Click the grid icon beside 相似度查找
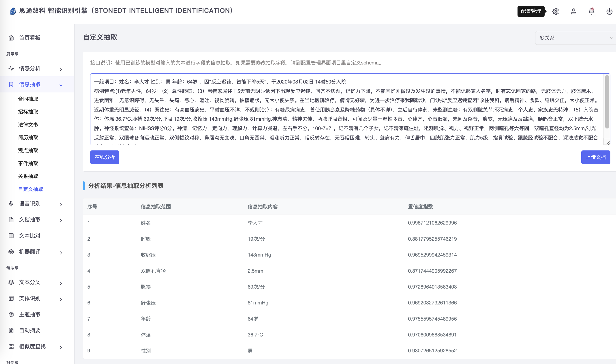 click(11, 346)
